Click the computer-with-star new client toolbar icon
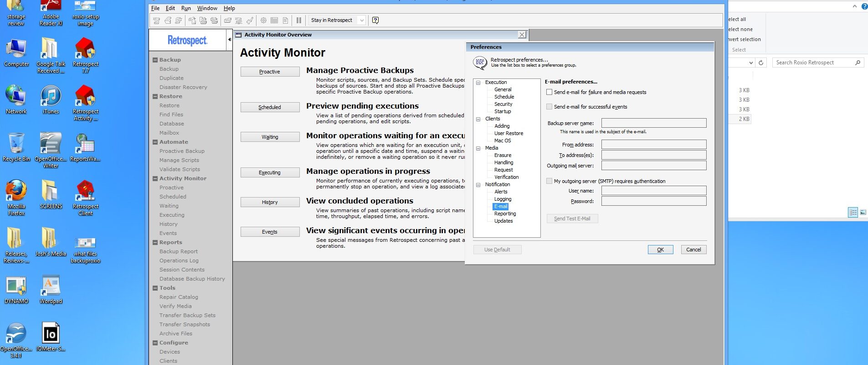This screenshot has width=868, height=365. click(238, 20)
